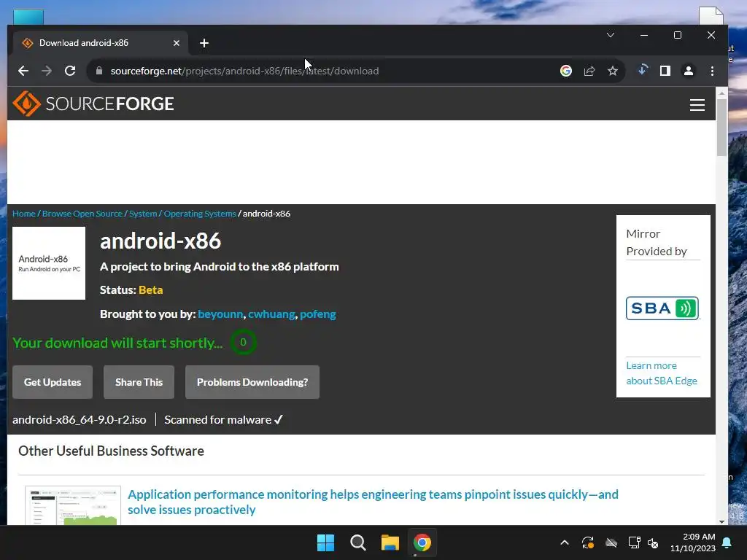Toggle the Chrome side panel
The image size is (747, 560).
click(665, 71)
